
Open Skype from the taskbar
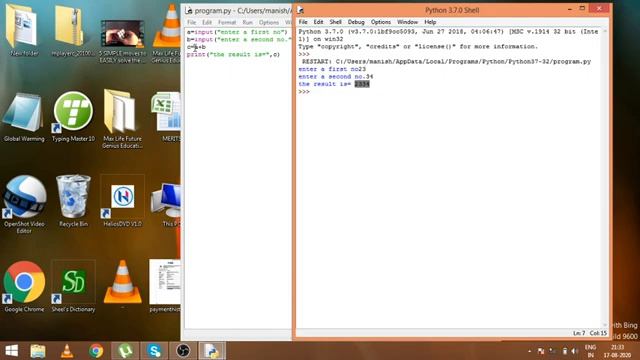tap(154, 351)
